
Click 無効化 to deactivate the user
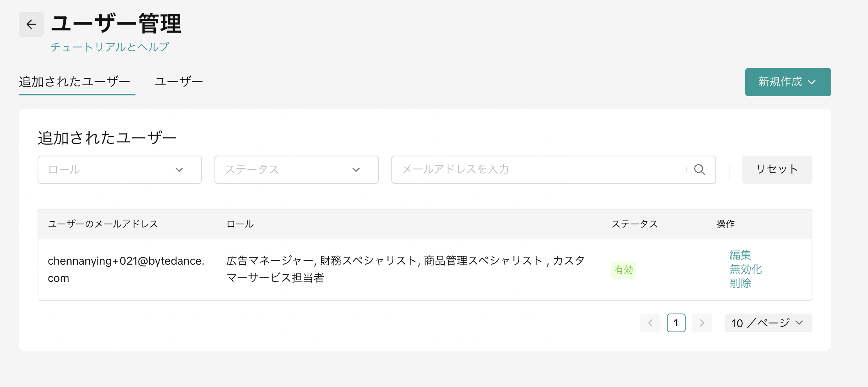click(746, 269)
